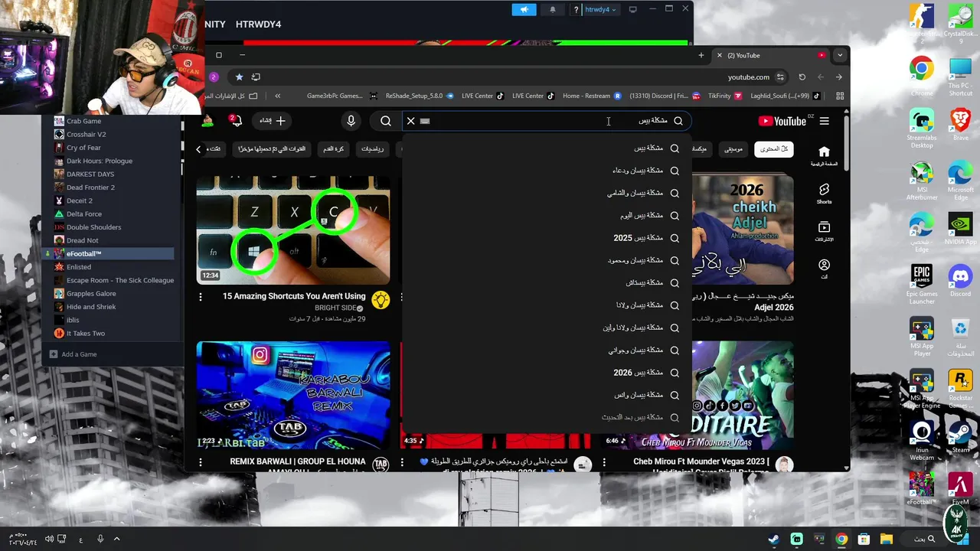Open Steam notifications bell in title bar

[553, 10]
